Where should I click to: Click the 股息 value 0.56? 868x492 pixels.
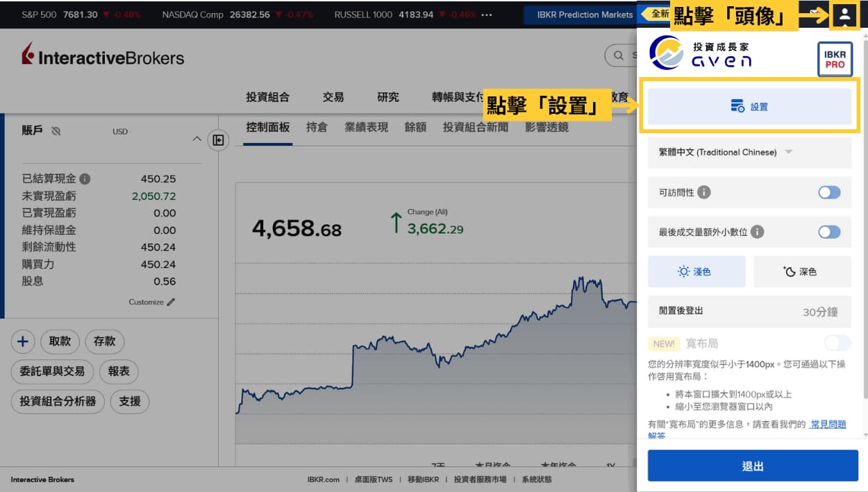coord(165,281)
